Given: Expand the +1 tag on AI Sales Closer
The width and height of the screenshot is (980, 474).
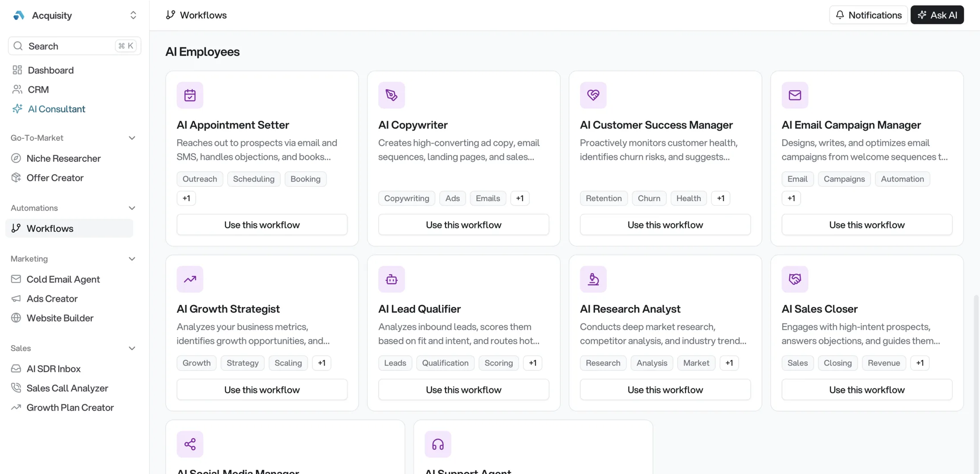Looking at the screenshot, I should point(920,363).
